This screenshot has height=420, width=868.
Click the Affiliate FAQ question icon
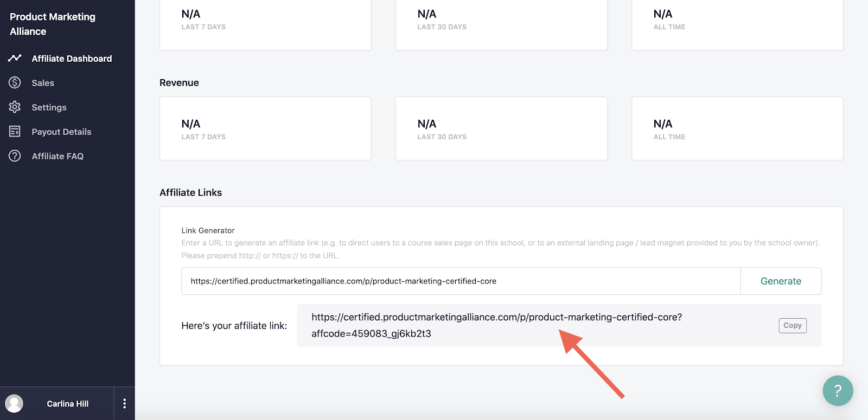[15, 156]
